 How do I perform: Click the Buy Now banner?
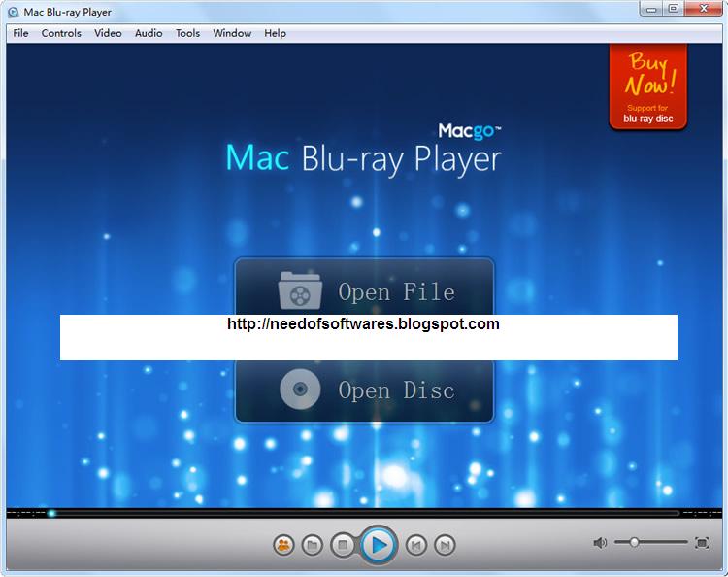(648, 87)
